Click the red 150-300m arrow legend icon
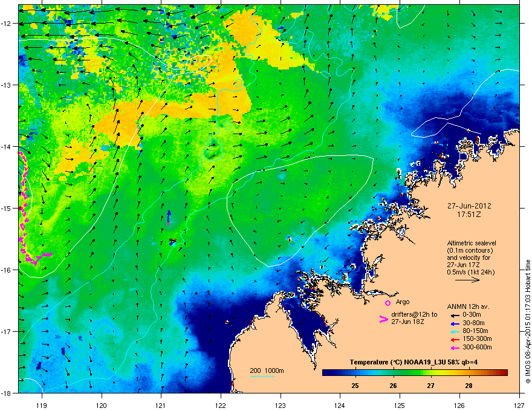532x411 pixels. pyautogui.click(x=455, y=339)
